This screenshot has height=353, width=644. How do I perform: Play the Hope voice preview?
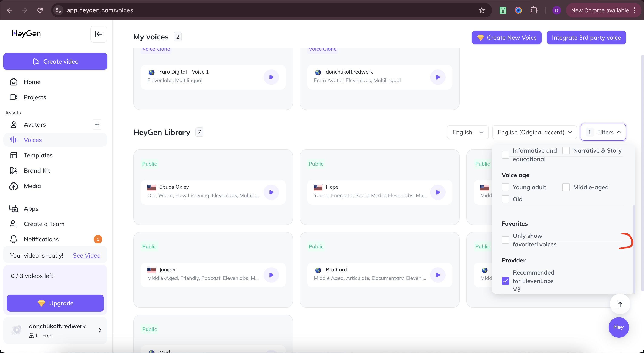point(438,192)
